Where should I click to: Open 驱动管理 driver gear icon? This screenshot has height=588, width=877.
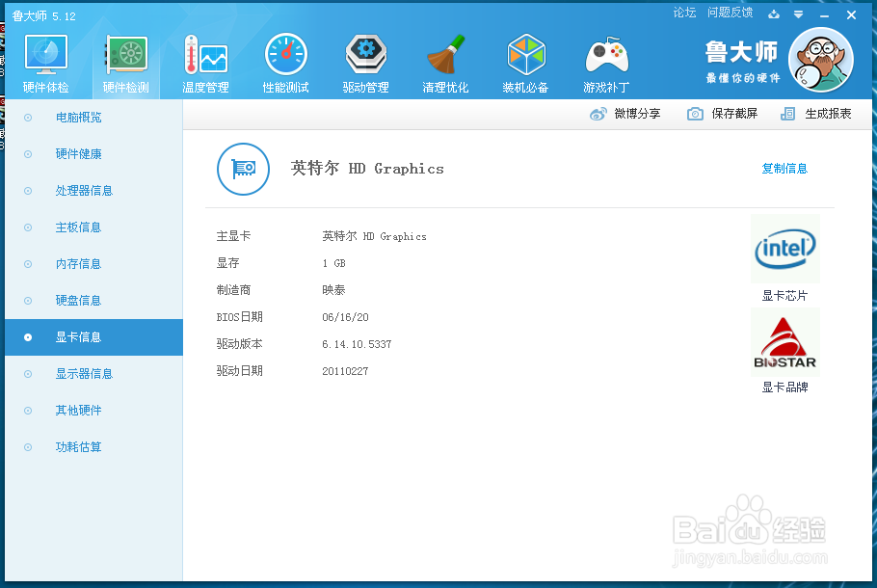click(366, 54)
